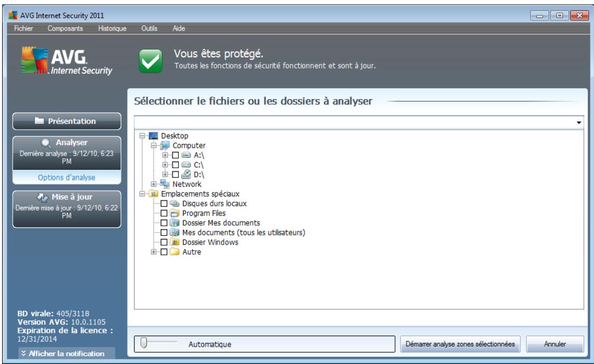Click the Analyser button
This screenshot has width=594, height=364.
pyautogui.click(x=66, y=153)
